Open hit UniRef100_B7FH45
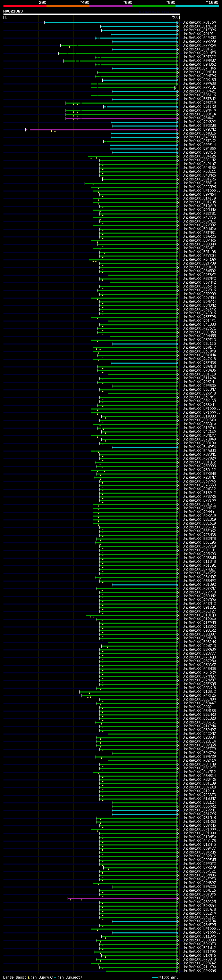This screenshot has width=222, height=980. tap(199, 68)
